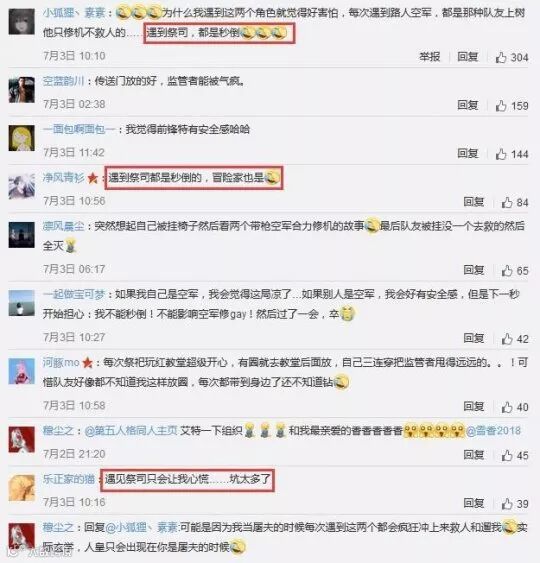
Task: Click 回复 on the 7月3日 02:38 comment
Action: pos(467,105)
